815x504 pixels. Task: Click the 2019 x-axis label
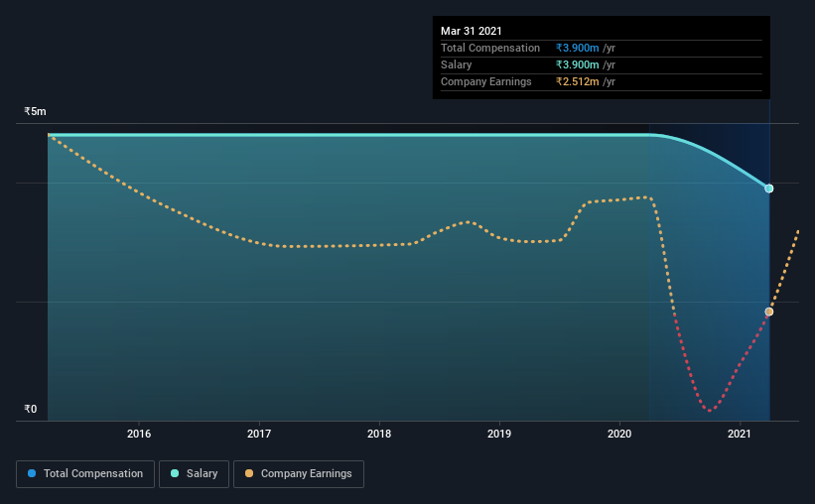pyautogui.click(x=499, y=434)
